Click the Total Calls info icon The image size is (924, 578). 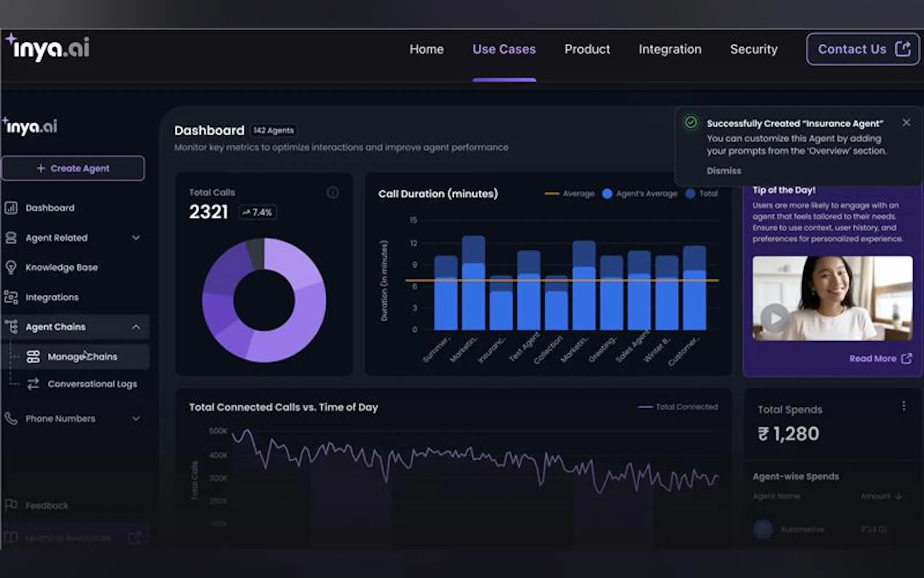333,193
